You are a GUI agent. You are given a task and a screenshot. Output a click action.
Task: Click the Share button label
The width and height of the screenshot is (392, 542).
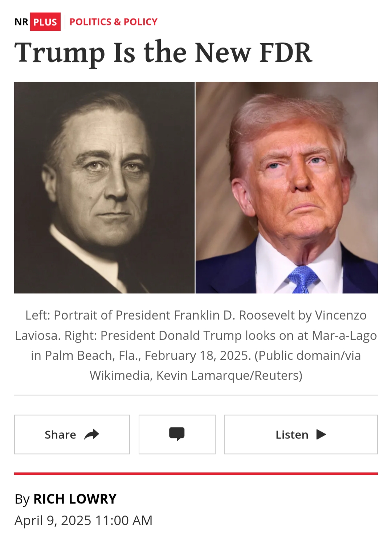point(60,435)
